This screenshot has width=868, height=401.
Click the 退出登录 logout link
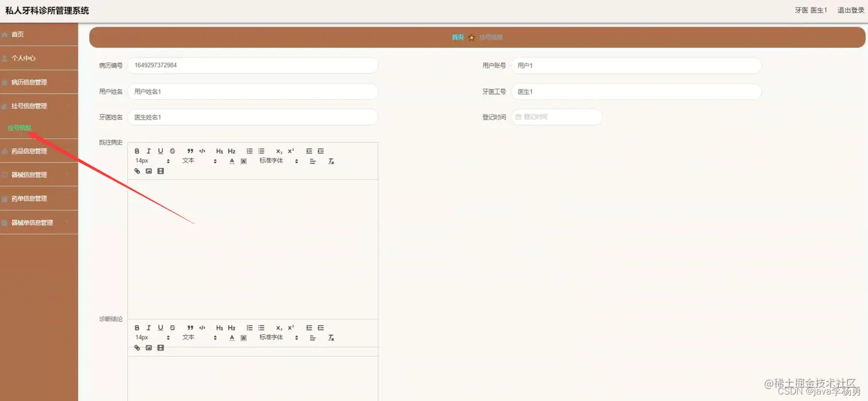[x=851, y=10]
